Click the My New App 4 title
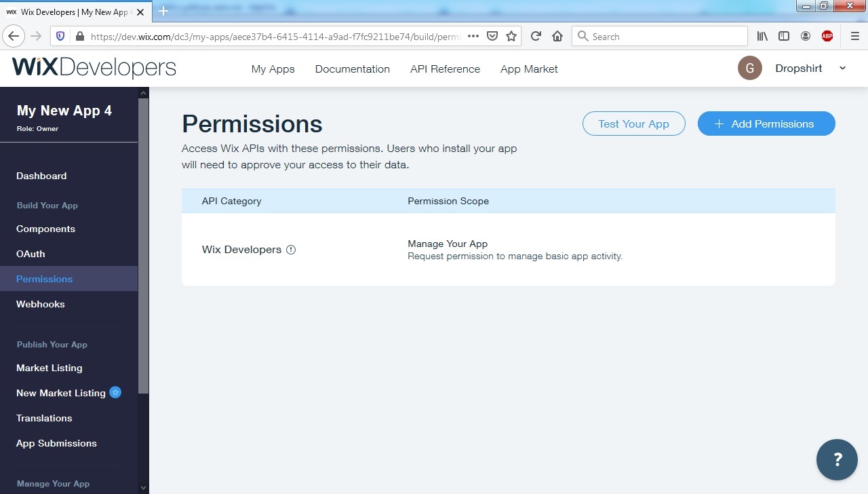868x494 pixels. pyautogui.click(x=64, y=111)
